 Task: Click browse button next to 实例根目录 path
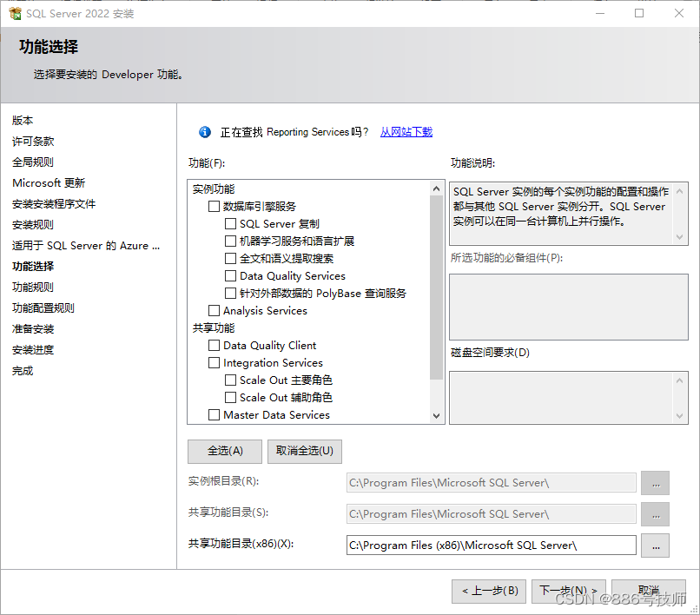[x=656, y=483]
